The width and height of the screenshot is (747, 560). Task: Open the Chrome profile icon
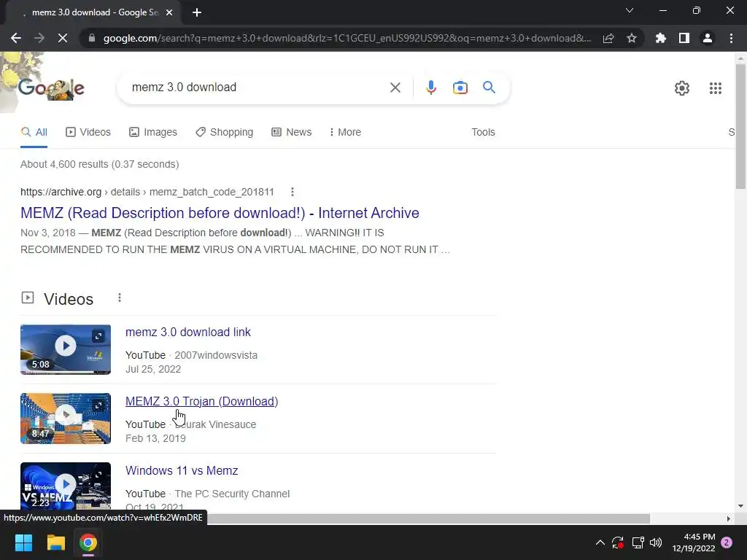[x=708, y=38]
